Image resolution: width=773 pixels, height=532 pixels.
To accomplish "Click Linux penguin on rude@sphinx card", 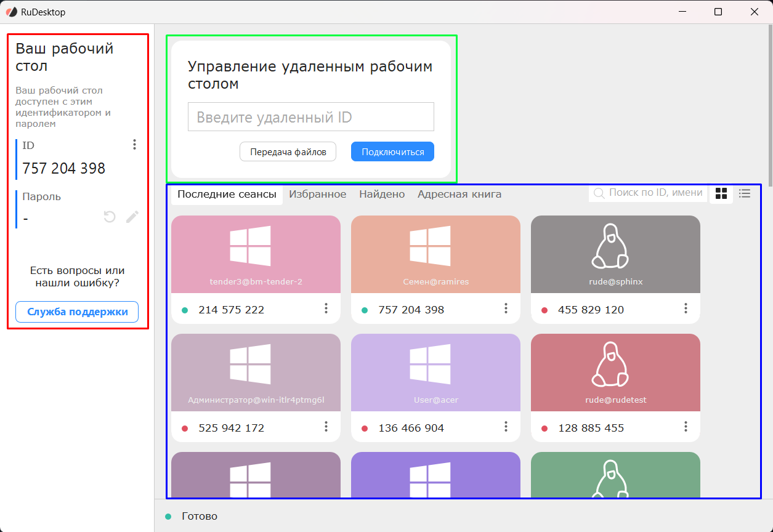I will 610,246.
